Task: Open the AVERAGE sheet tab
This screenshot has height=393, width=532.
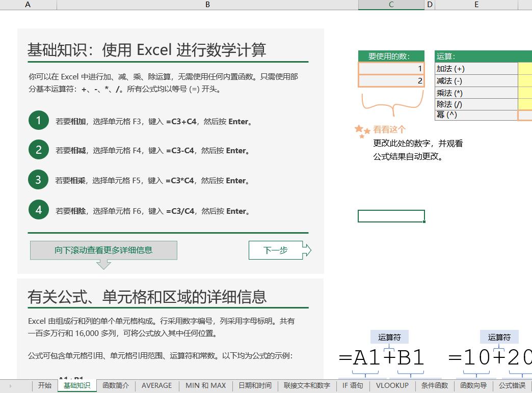Action: point(156,385)
